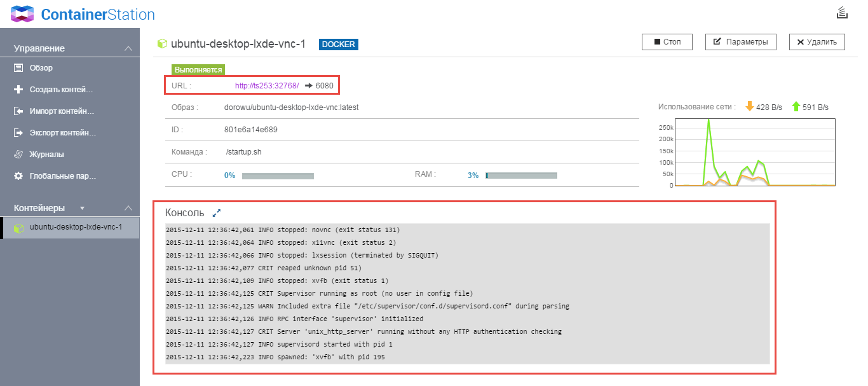
Task: Click the Консоль heading
Action: coord(185,212)
